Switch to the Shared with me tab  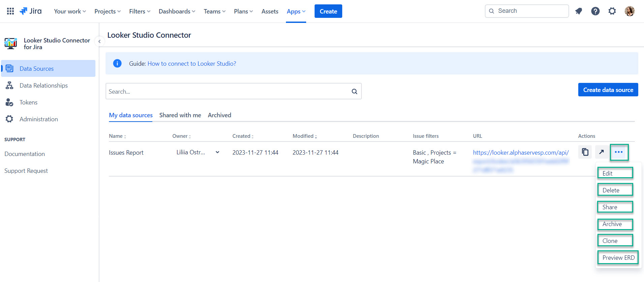coord(180,115)
